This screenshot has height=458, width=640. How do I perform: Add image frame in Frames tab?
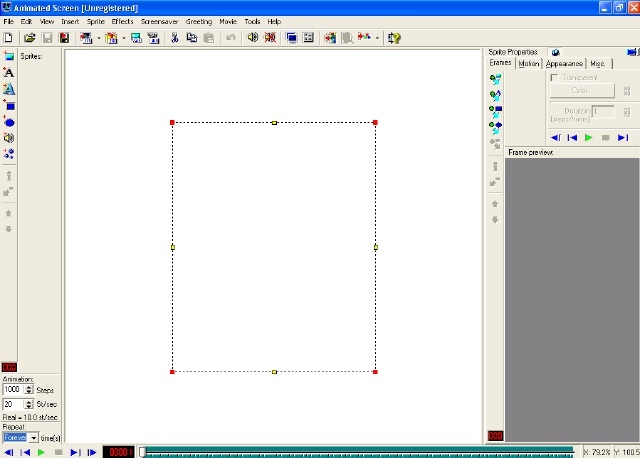point(496,79)
